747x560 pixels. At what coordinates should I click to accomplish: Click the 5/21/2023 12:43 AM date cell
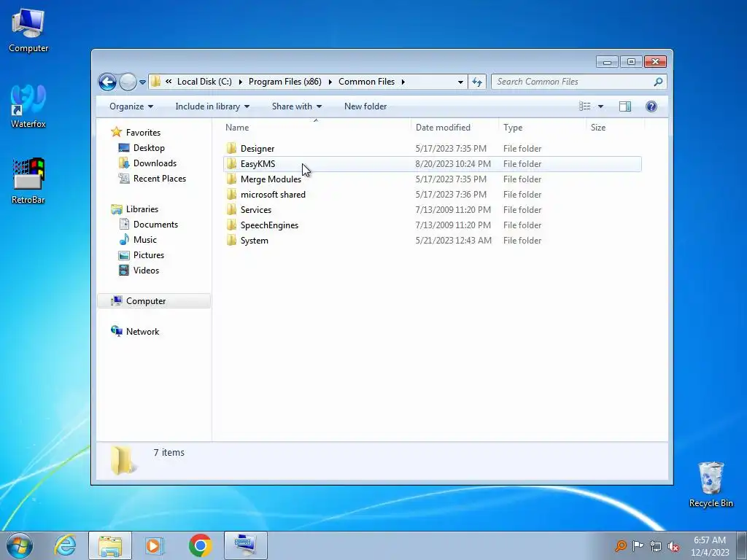click(454, 241)
